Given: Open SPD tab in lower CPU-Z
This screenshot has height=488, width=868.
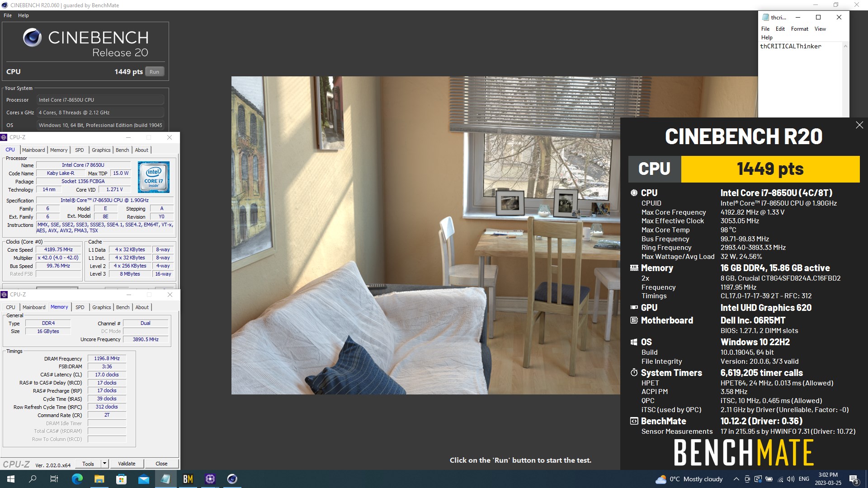Looking at the screenshot, I should pos(80,307).
